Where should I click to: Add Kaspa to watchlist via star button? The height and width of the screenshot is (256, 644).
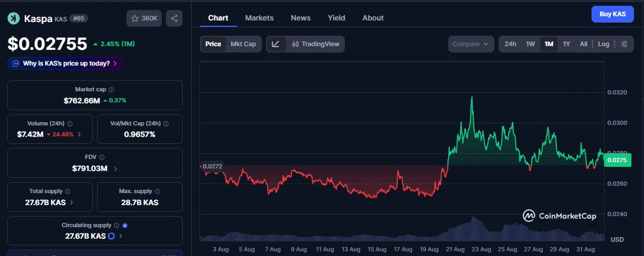pyautogui.click(x=144, y=18)
